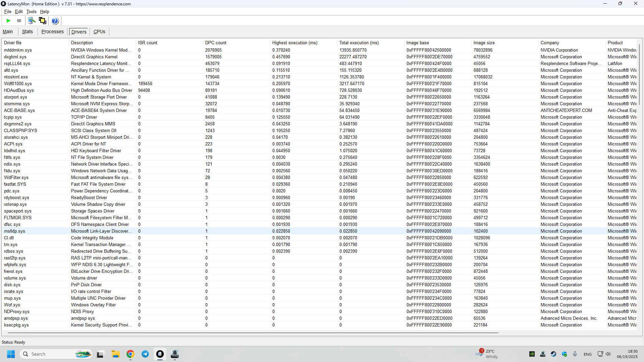Open the weather widget showing 25°C Windy
Viewport: 644px width, 362px height.
pos(487,354)
